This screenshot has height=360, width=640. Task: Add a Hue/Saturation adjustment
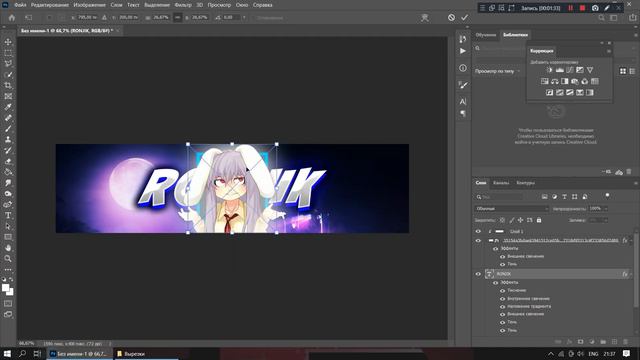point(544,82)
